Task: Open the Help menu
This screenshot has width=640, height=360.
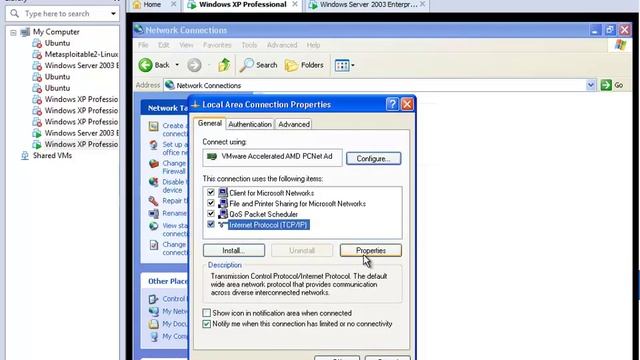Action: pos(313,45)
